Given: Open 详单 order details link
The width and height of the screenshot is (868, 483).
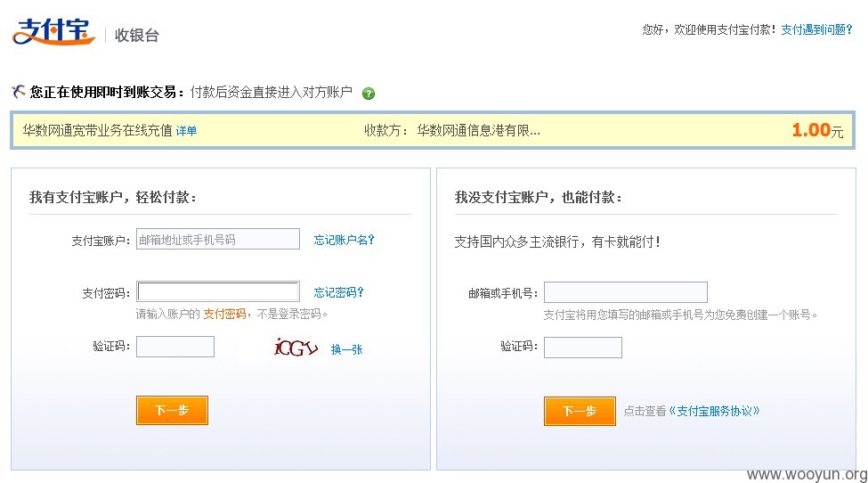Looking at the screenshot, I should pyautogui.click(x=187, y=131).
